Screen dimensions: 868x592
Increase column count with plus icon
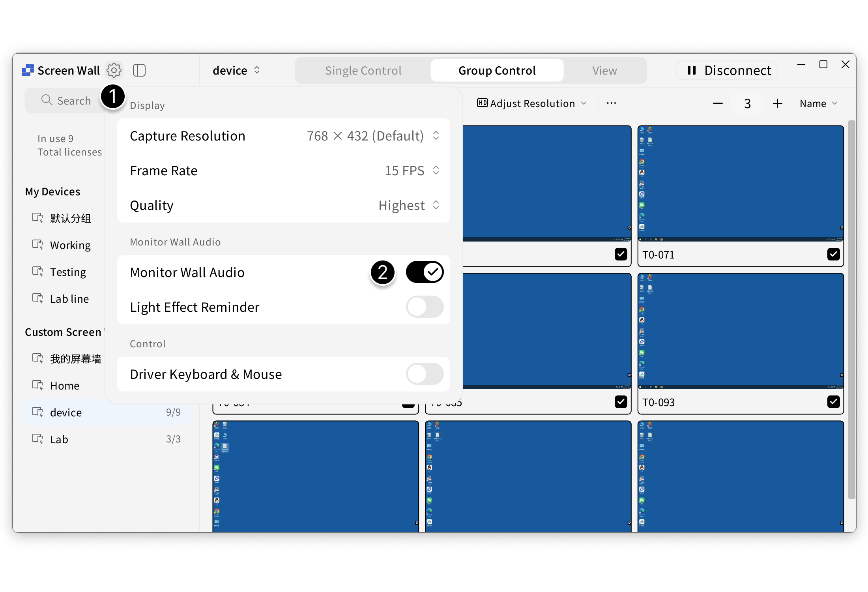pos(777,103)
